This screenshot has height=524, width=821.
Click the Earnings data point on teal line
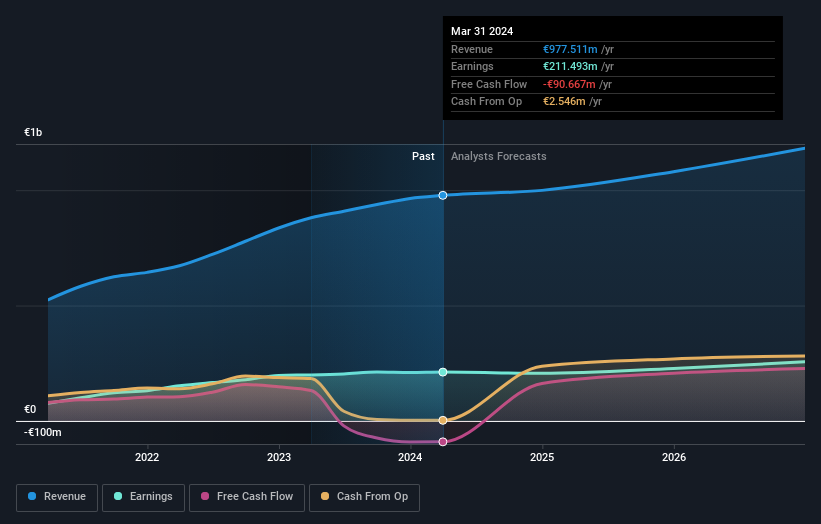(x=443, y=372)
